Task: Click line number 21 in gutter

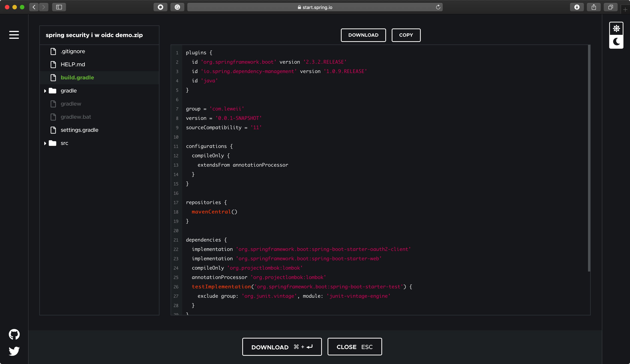Action: point(176,240)
